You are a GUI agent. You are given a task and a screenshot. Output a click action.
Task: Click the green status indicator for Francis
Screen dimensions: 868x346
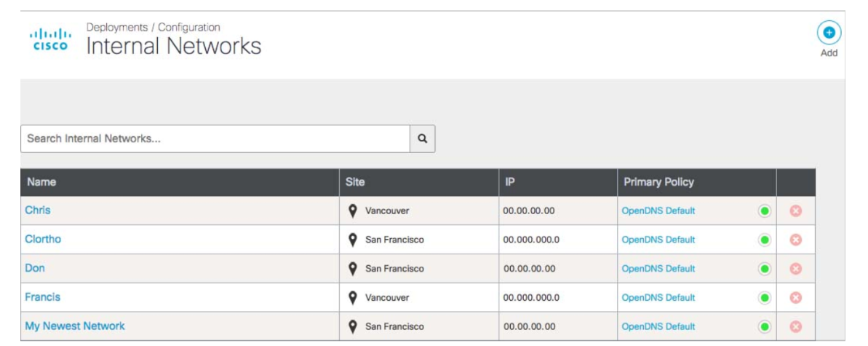pyautogui.click(x=765, y=298)
